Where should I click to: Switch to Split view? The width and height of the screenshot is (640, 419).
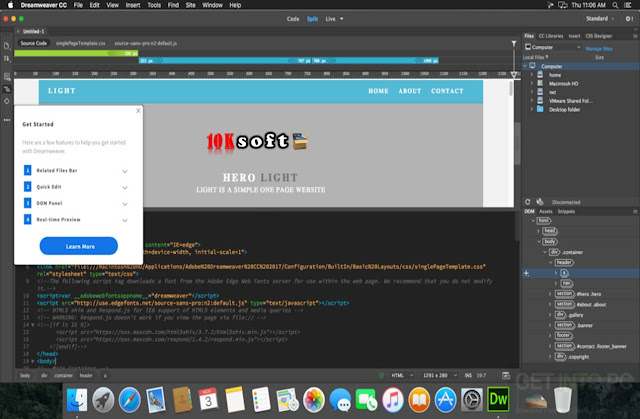click(312, 19)
